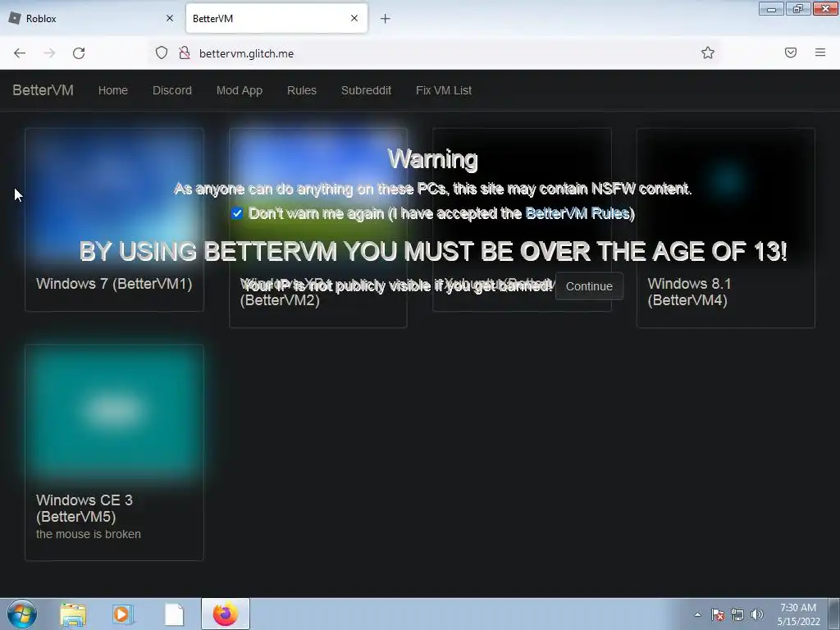Click the network tray icon
840x630 pixels.
[737, 614]
